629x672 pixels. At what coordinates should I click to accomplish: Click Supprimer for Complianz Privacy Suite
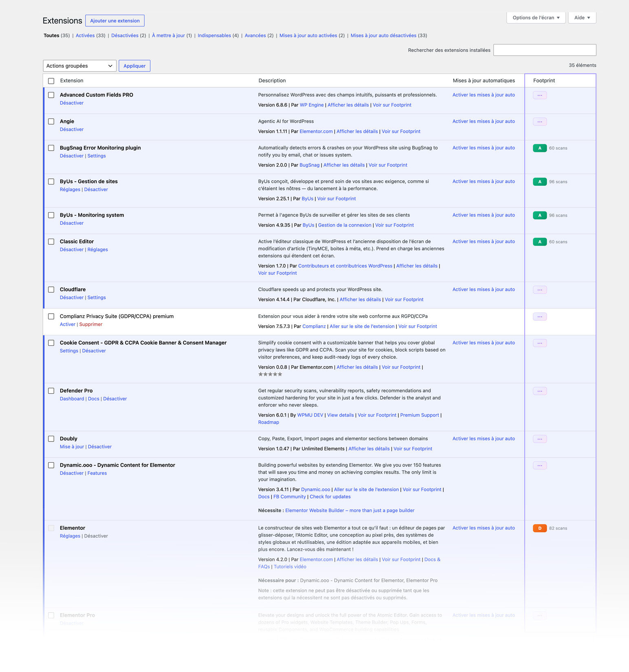tap(91, 324)
